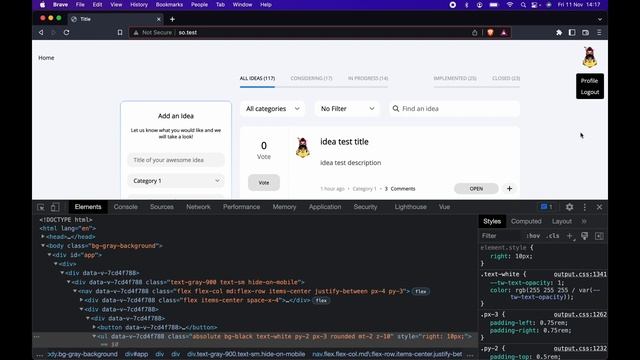The width and height of the screenshot is (640, 360).
Task: Close the DevTools panel
Action: tap(599, 207)
